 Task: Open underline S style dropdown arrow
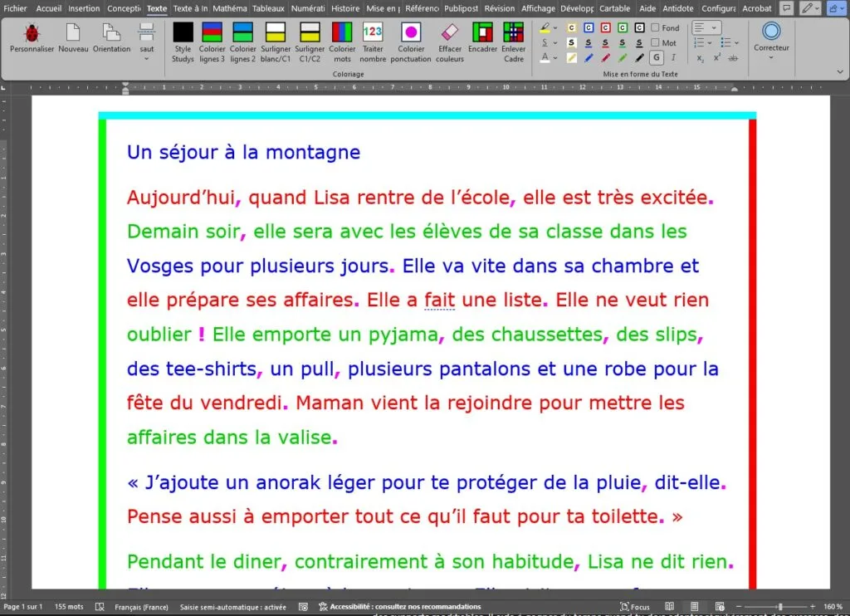(x=555, y=43)
